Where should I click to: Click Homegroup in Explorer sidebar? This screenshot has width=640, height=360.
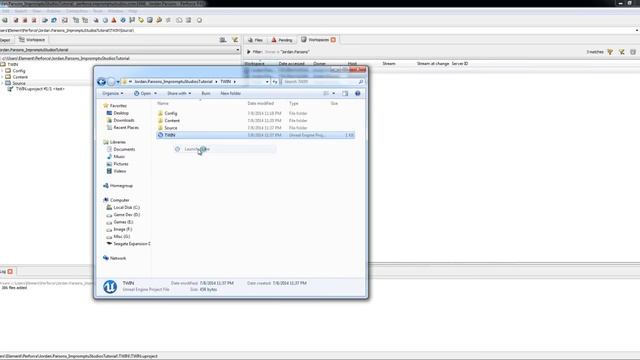coord(118,186)
